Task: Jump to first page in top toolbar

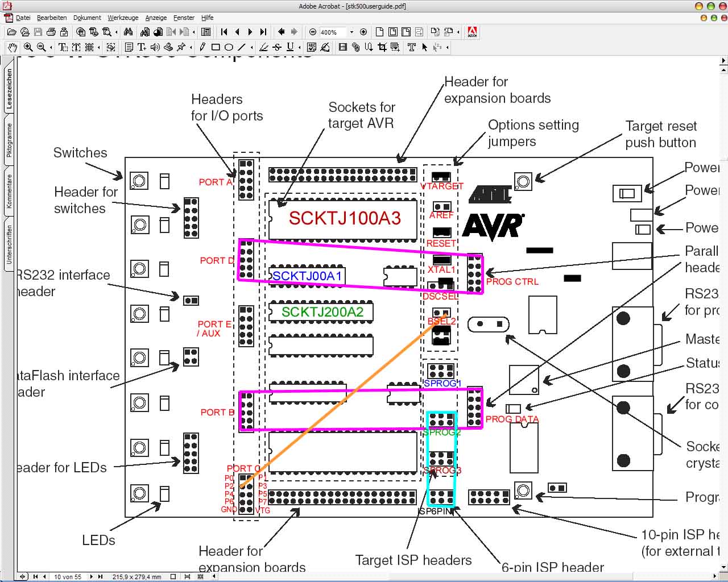Action: tap(224, 32)
